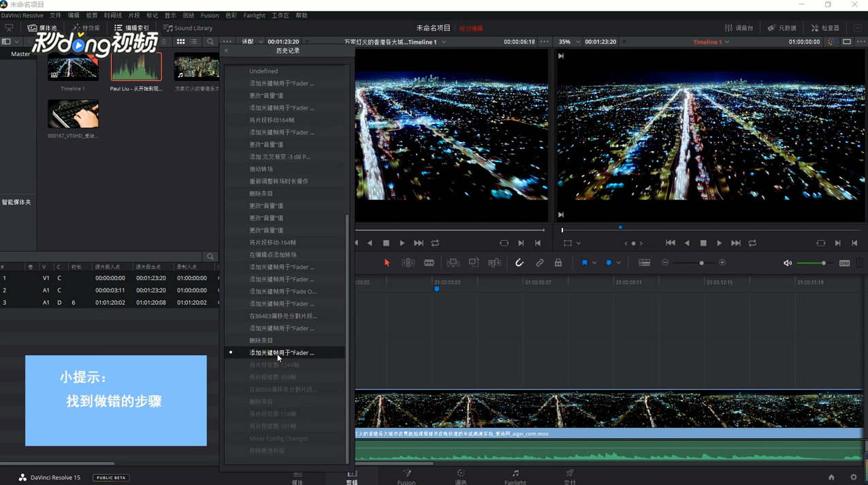Open the viewer zoom 35% dropdown
Screen dimensions: 868x485
pos(569,42)
